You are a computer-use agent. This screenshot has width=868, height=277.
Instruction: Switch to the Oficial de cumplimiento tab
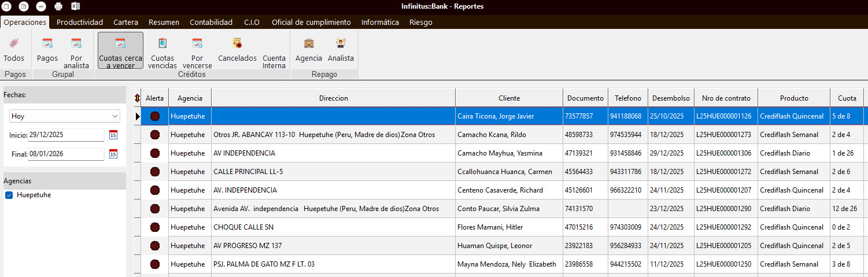(x=311, y=23)
